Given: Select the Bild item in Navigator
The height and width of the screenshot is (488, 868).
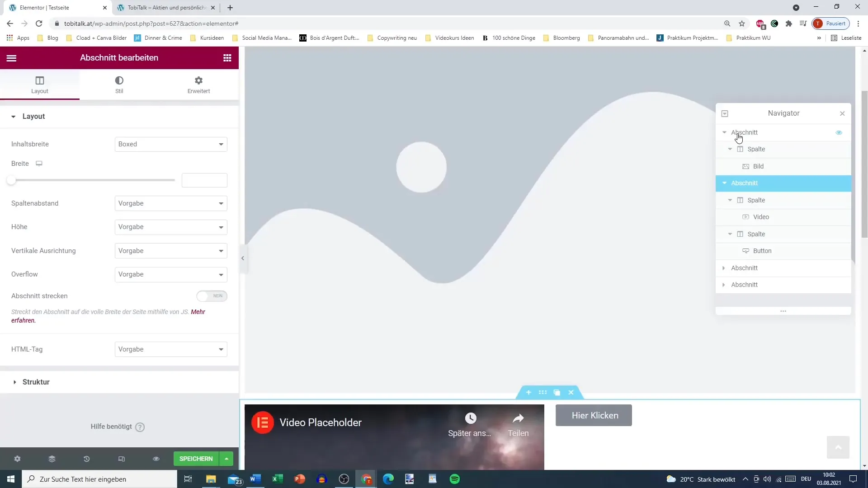Looking at the screenshot, I should (x=783, y=167).
